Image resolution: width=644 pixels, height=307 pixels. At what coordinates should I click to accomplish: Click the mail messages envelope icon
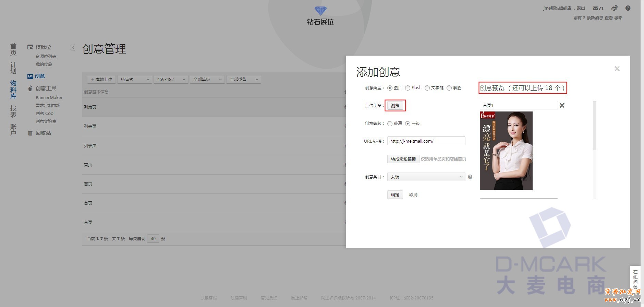point(596,8)
